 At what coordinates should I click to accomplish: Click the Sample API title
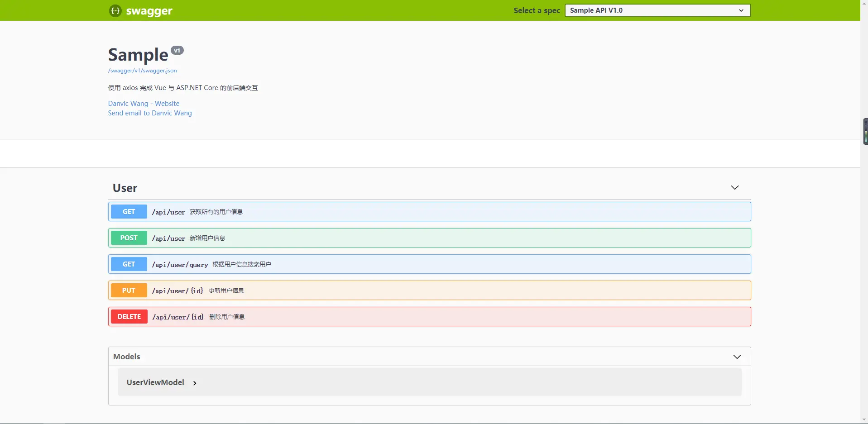tap(138, 55)
